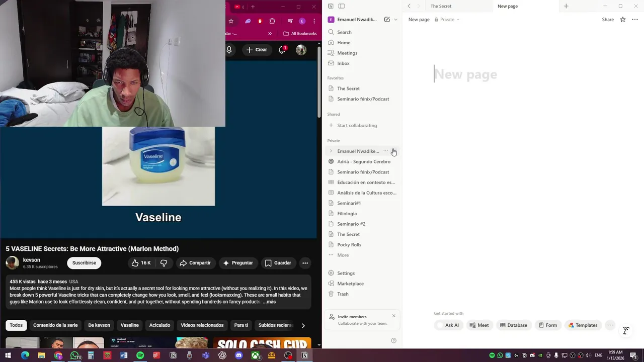
Task: Dismiss Invite members card
Action: point(393,316)
